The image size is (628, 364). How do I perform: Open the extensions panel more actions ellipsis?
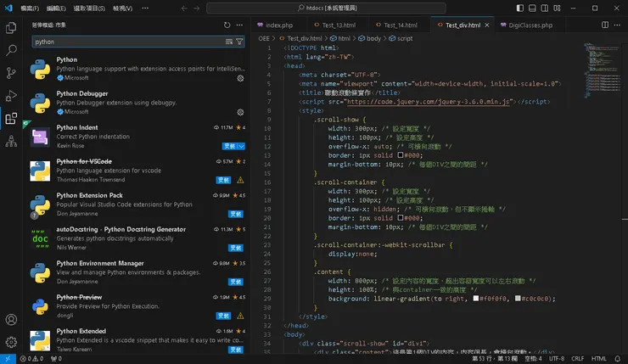click(x=239, y=25)
